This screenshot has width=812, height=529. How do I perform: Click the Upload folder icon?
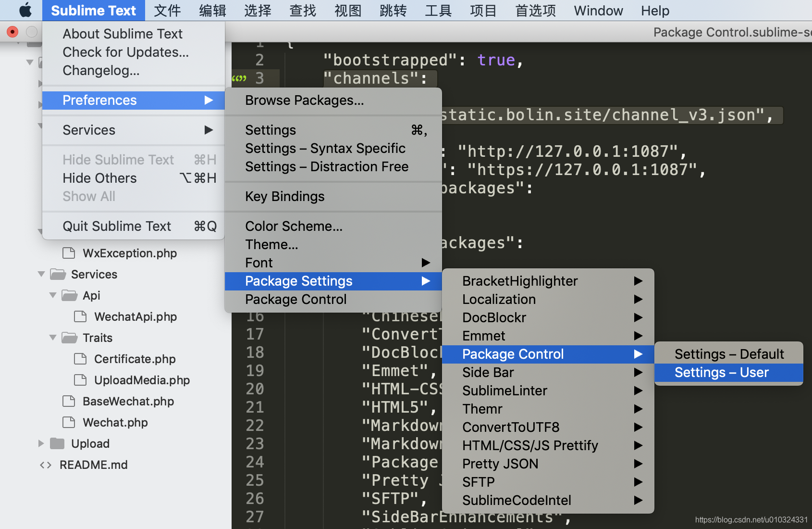(58, 443)
